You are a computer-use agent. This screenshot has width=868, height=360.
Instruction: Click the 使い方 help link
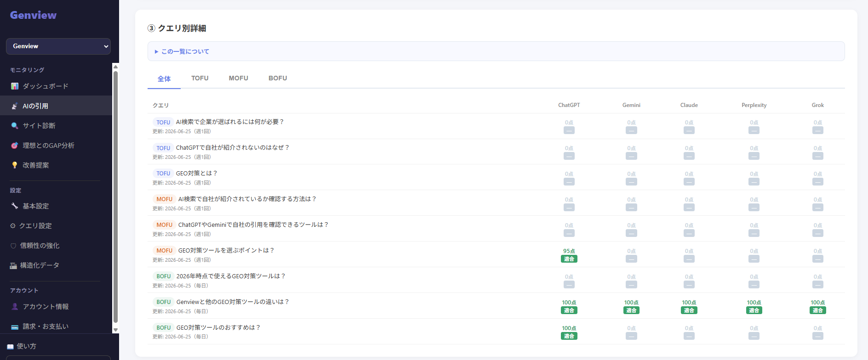(x=22, y=346)
